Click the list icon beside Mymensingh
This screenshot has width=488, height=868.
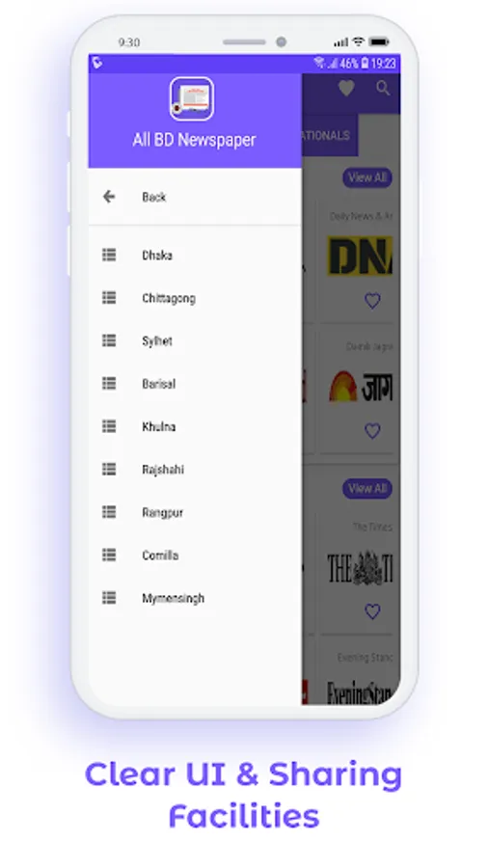point(109,598)
